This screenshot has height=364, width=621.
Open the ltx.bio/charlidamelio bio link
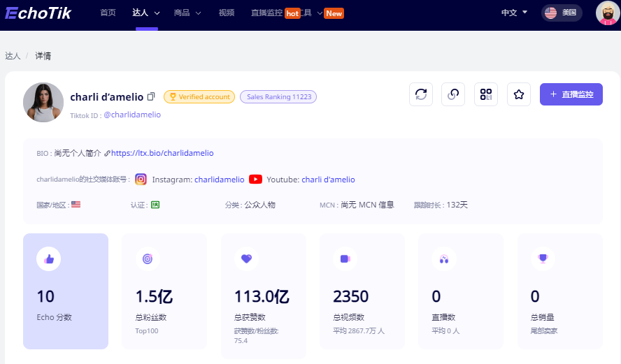[x=162, y=153]
